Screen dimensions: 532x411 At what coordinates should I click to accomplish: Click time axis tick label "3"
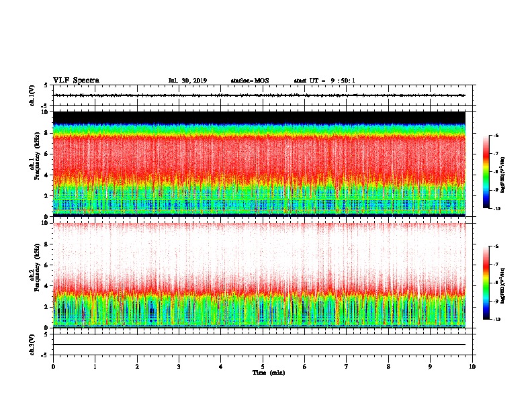click(x=179, y=366)
